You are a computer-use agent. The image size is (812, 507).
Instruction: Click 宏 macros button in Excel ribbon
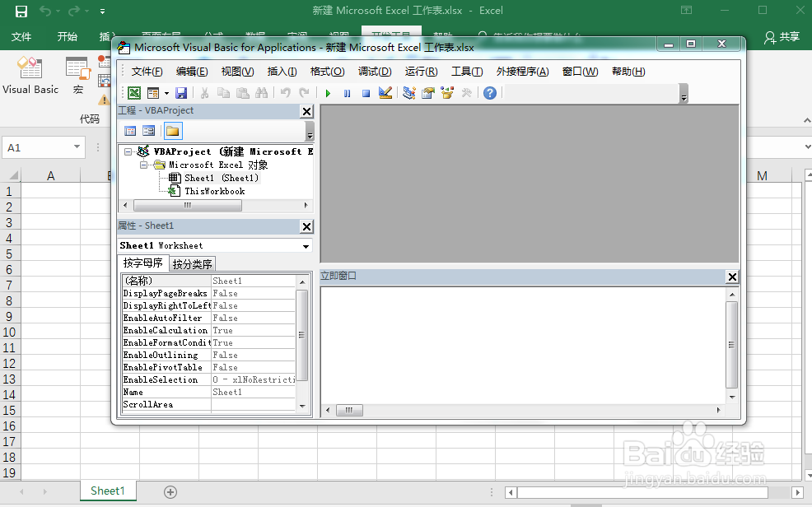[x=78, y=76]
